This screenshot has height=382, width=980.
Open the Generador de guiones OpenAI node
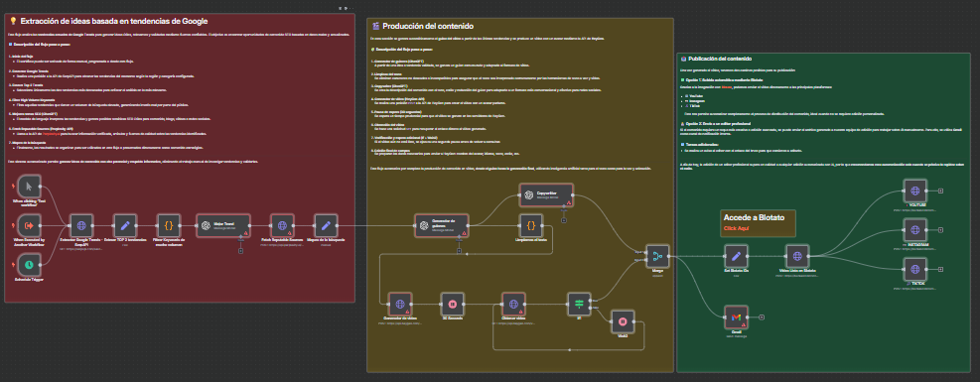(441, 225)
